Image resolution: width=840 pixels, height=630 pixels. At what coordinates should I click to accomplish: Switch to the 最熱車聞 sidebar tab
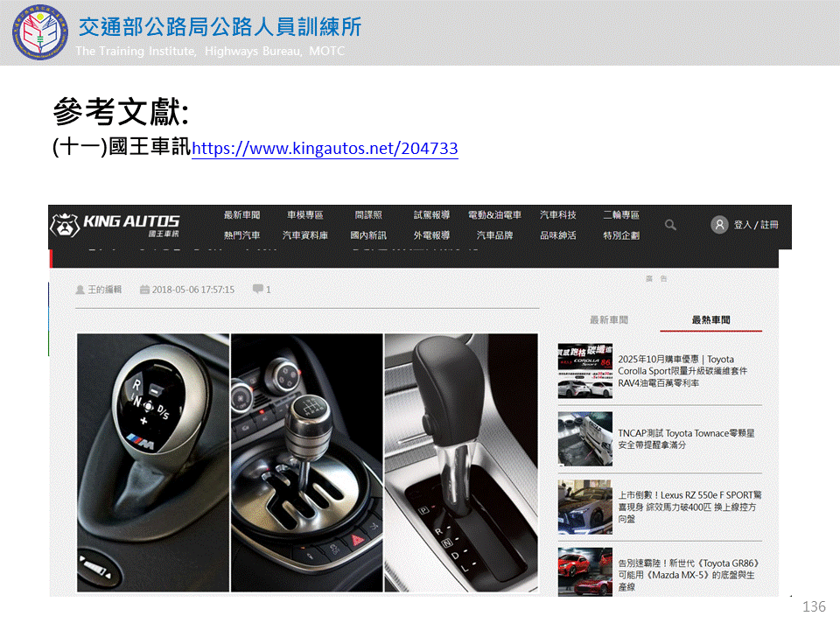tap(710, 320)
